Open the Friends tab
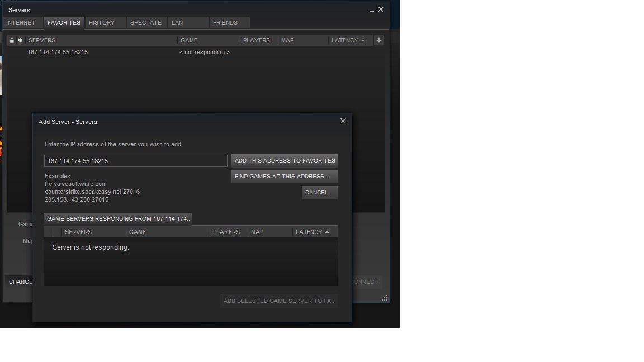 229,22
